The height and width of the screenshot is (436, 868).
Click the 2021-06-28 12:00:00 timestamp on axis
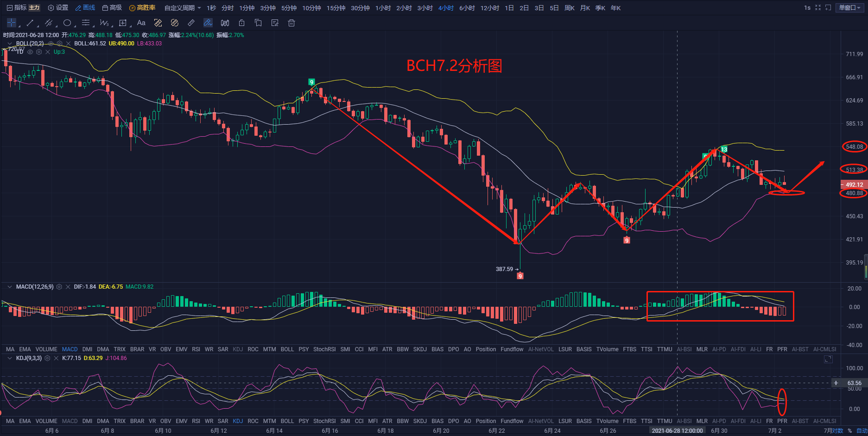[677, 430]
